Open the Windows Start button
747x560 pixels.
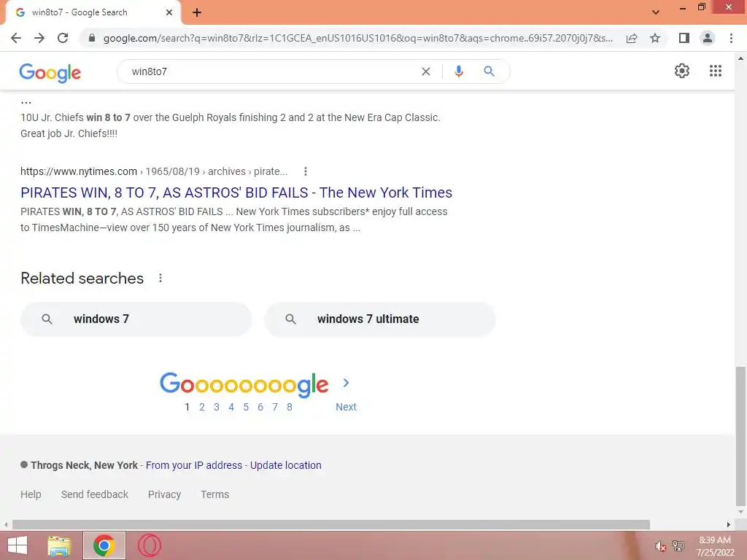[18, 545]
